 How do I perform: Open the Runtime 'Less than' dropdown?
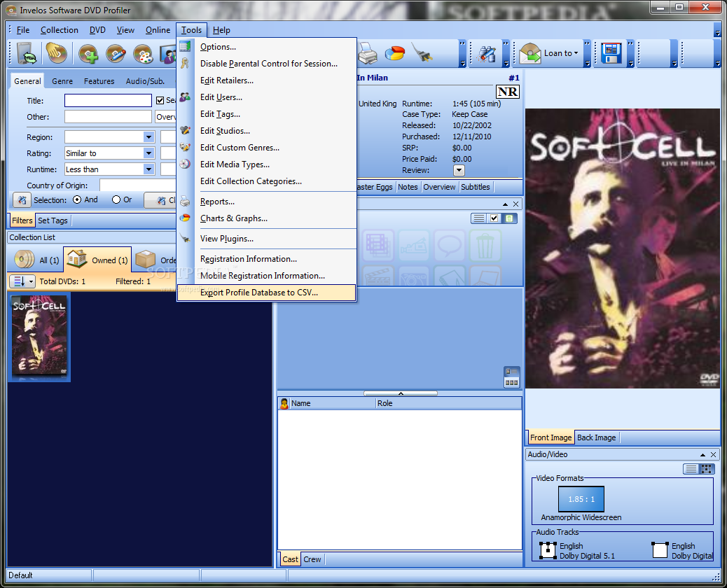148,169
